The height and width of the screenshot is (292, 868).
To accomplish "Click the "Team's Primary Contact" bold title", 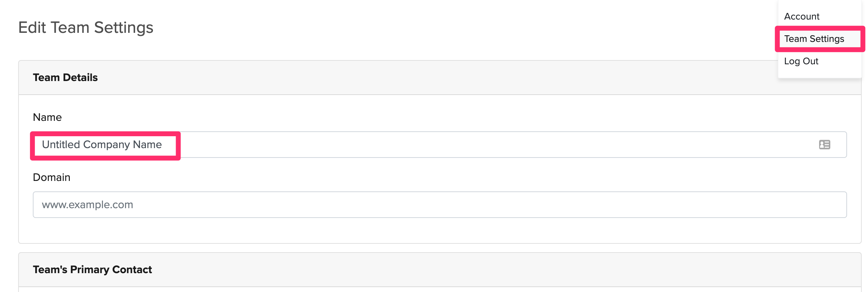I will pyautogui.click(x=92, y=270).
